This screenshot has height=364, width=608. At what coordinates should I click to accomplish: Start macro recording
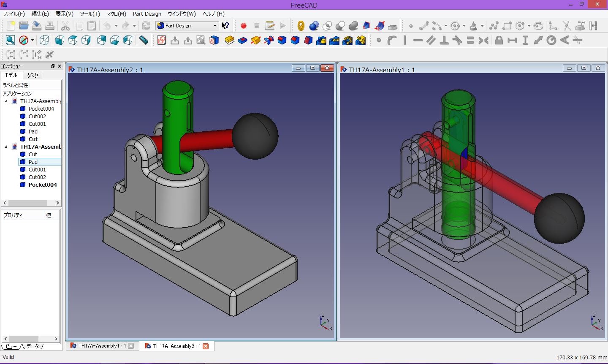244,25
